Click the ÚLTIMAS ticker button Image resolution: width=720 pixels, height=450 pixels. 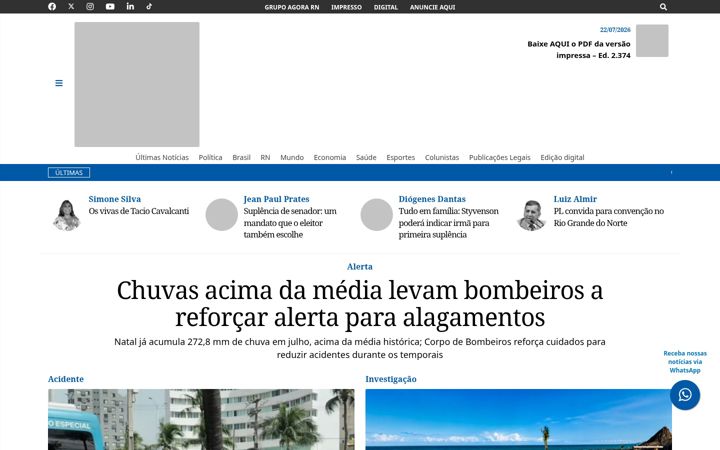coord(69,173)
